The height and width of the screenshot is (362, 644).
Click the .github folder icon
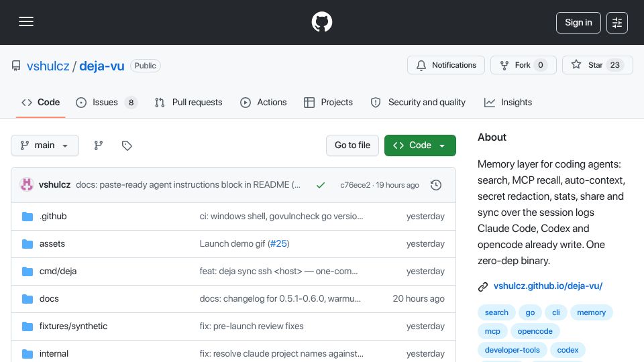(x=28, y=217)
